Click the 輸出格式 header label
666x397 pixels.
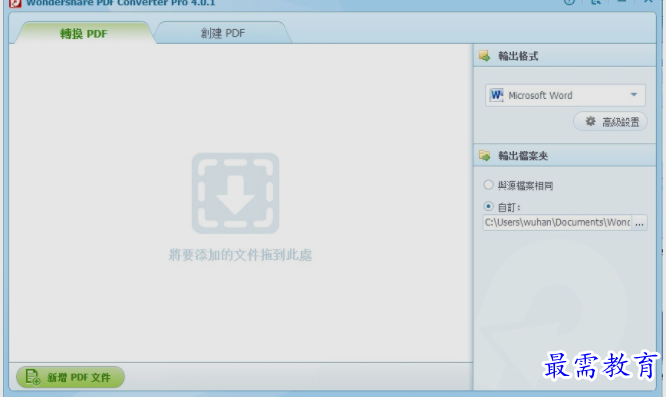518,56
